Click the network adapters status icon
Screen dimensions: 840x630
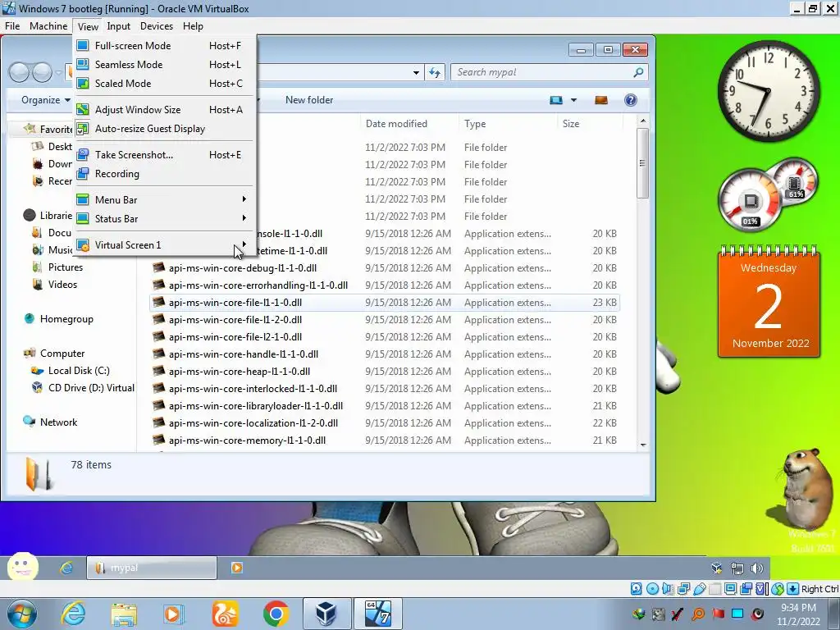click(683, 589)
